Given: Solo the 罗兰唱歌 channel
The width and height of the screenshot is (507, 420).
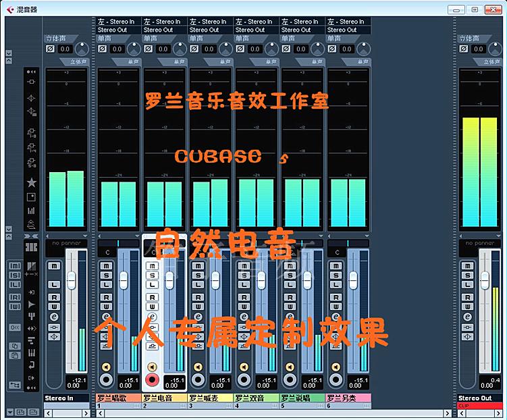Looking at the screenshot, I should 106,275.
